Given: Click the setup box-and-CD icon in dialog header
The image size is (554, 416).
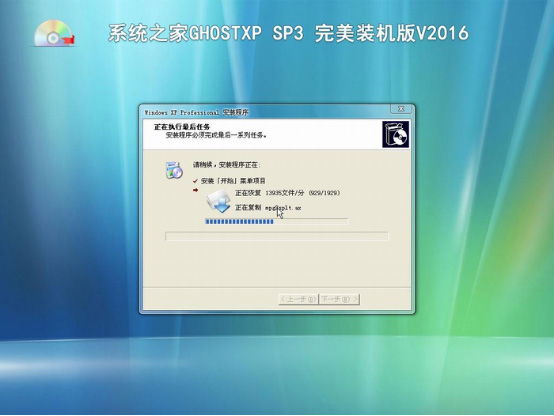Looking at the screenshot, I should 395,134.
